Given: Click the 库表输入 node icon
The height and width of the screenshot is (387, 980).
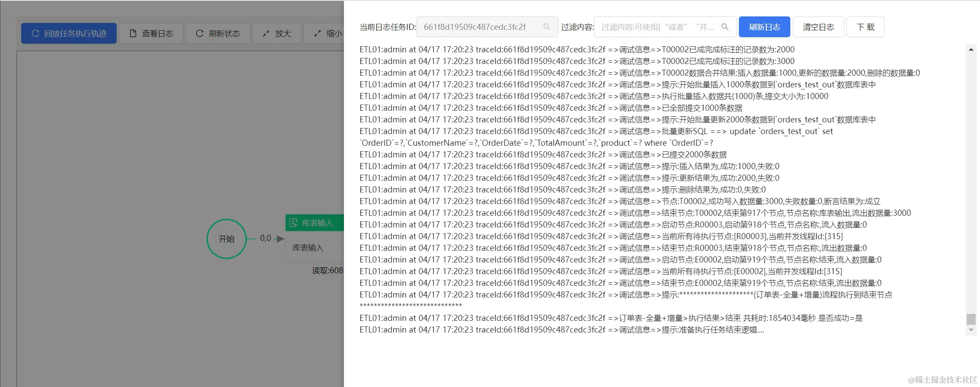Looking at the screenshot, I should point(293,223).
